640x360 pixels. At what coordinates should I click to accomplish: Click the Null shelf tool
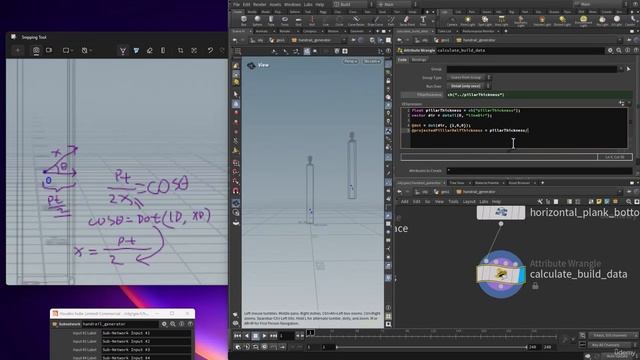[x=312, y=20]
